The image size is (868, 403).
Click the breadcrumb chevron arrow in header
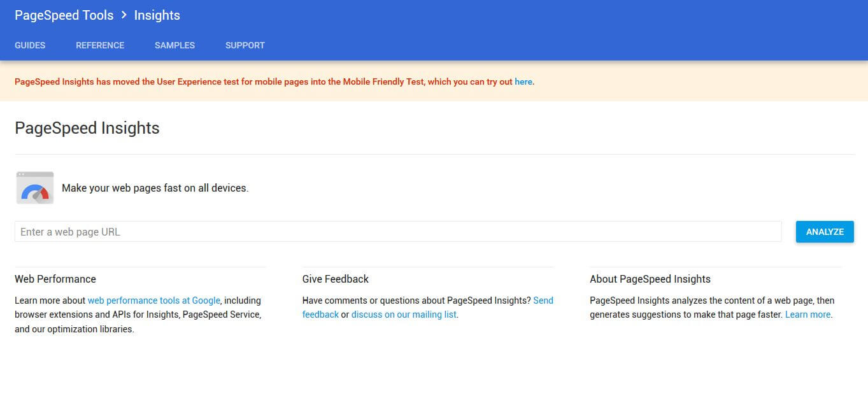pos(124,15)
